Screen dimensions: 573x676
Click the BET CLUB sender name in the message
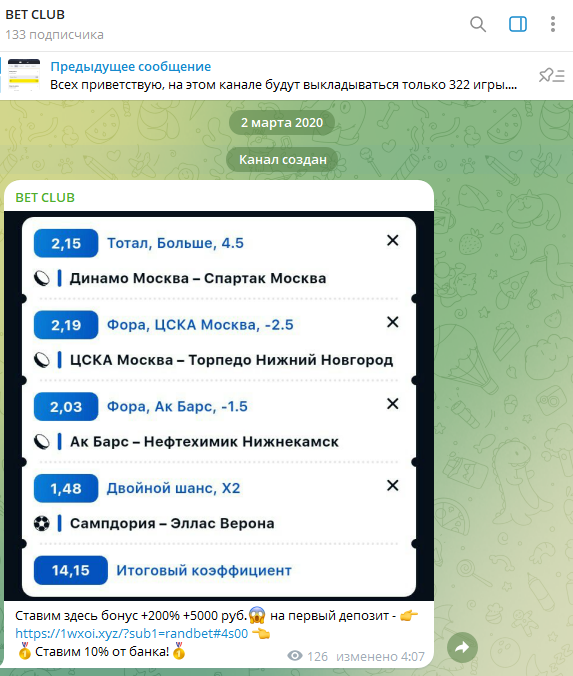[x=45, y=197]
